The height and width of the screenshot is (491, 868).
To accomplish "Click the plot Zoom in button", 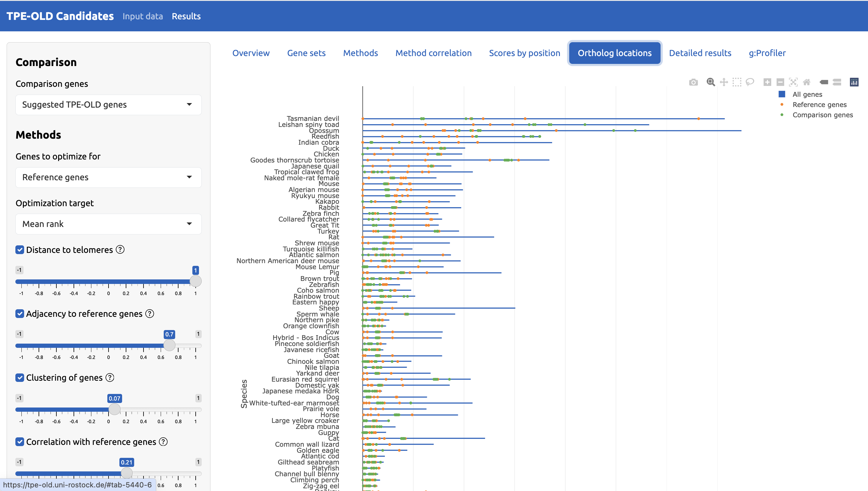I will coord(767,82).
